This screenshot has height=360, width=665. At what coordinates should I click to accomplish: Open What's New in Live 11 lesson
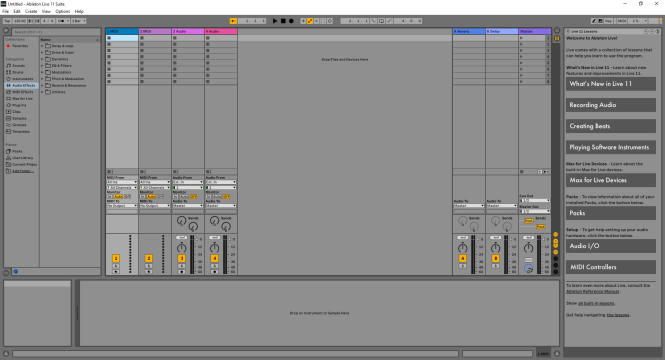pyautogui.click(x=611, y=84)
